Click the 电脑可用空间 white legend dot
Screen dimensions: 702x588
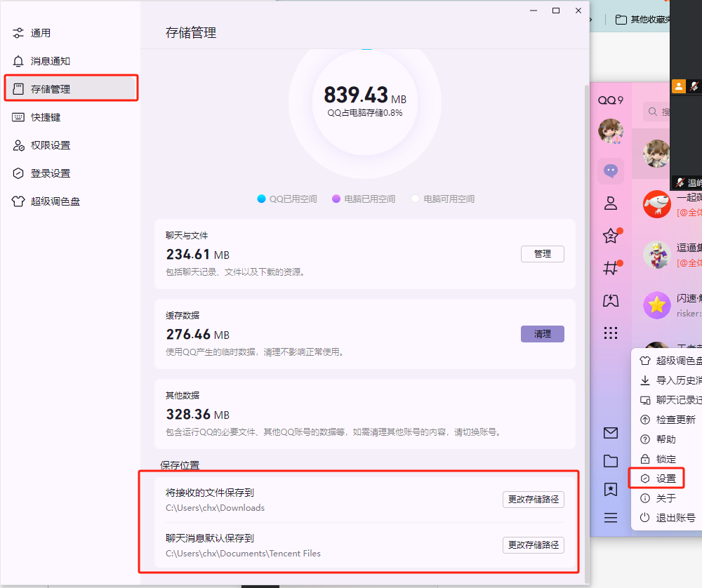[x=415, y=199]
